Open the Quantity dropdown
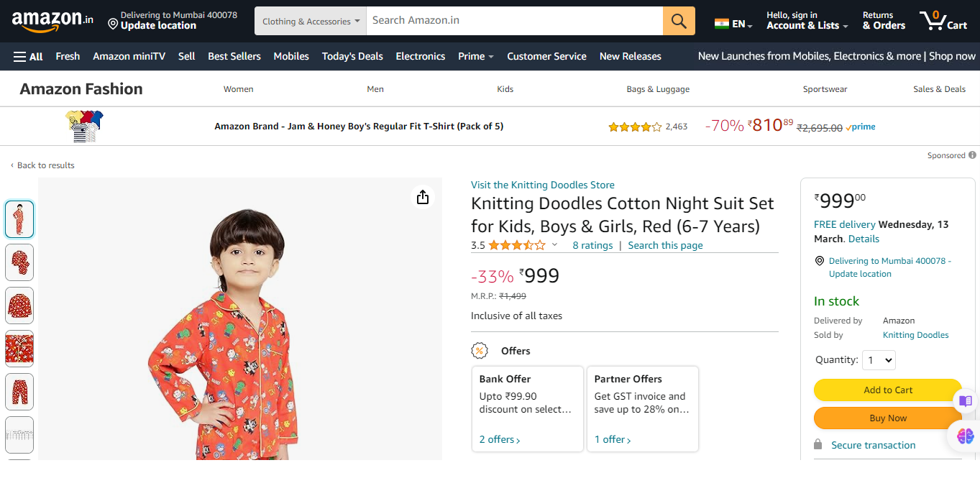The width and height of the screenshot is (980, 496). [x=879, y=360]
